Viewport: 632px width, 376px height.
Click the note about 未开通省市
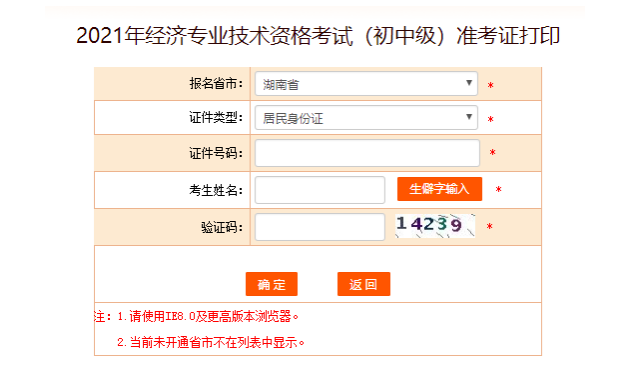pyautogui.click(x=211, y=343)
